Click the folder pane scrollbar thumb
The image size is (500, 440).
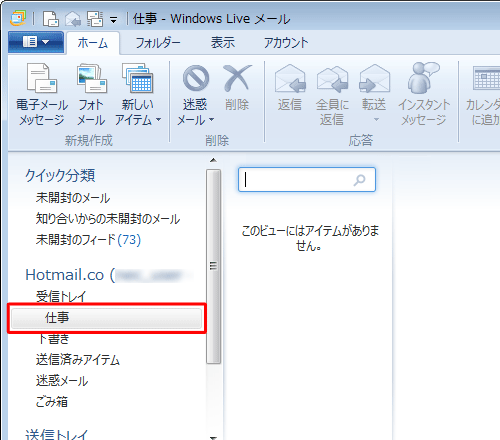pos(213,267)
